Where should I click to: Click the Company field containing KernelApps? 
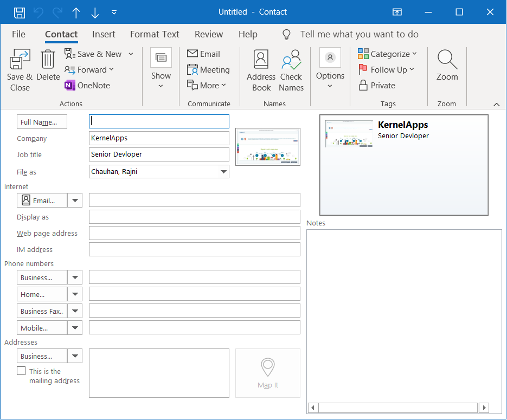[159, 138]
